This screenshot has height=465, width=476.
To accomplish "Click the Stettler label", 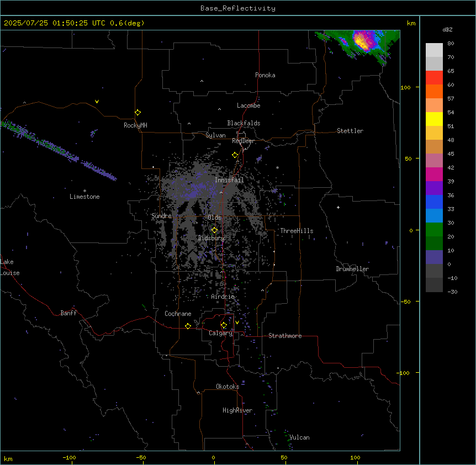I will [x=350, y=131].
